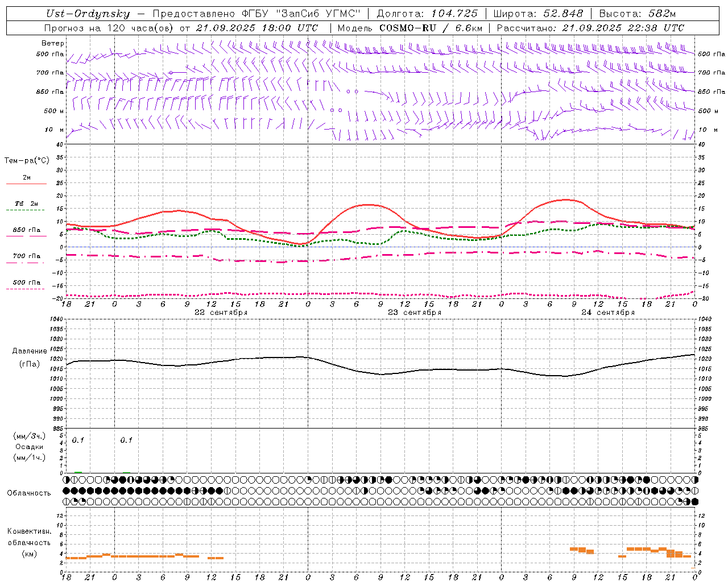Click the "22 сентября" date label
Viewport: 728px width, 582px height.
pos(221,313)
